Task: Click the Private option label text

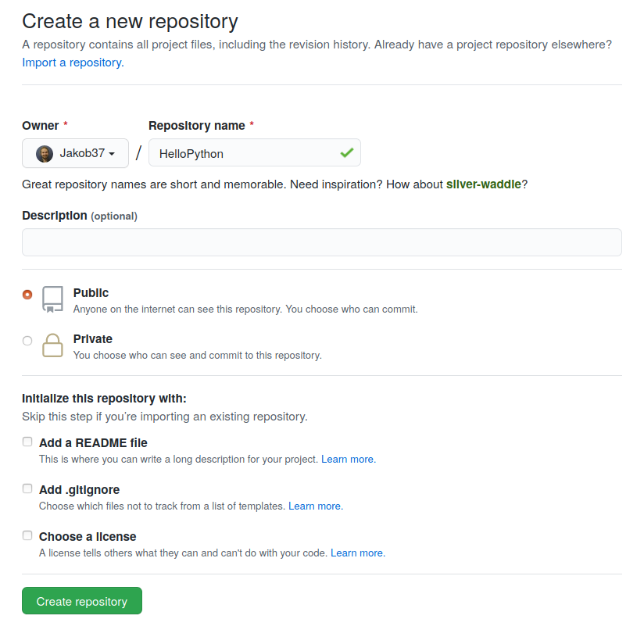Action: (x=93, y=339)
